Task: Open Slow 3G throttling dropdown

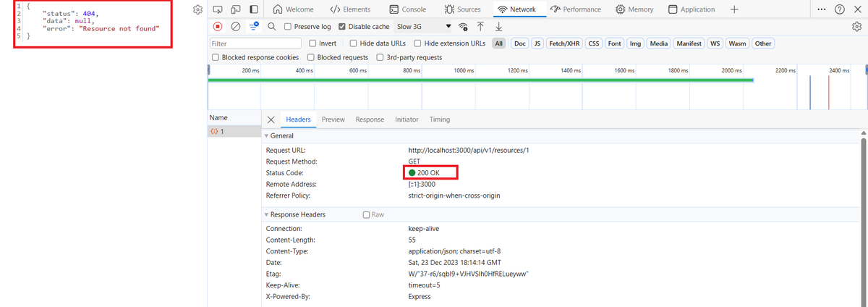Action: pos(422,27)
